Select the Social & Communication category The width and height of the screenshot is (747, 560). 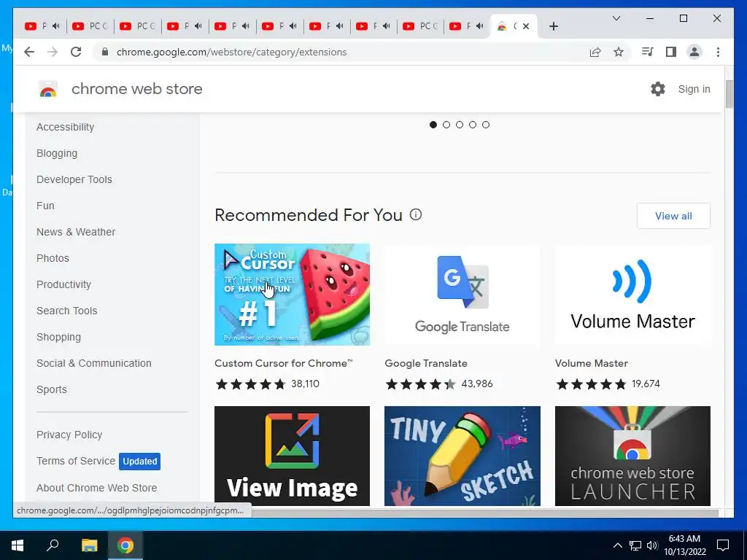pos(94,363)
